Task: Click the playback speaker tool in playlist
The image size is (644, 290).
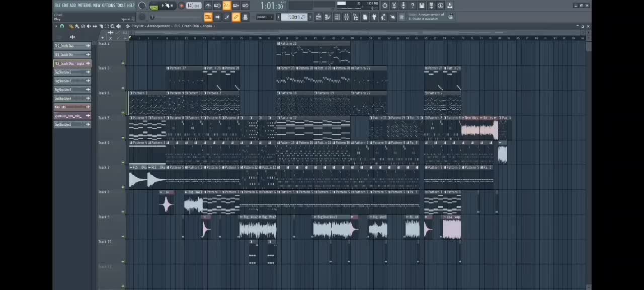Action: pyautogui.click(x=118, y=26)
